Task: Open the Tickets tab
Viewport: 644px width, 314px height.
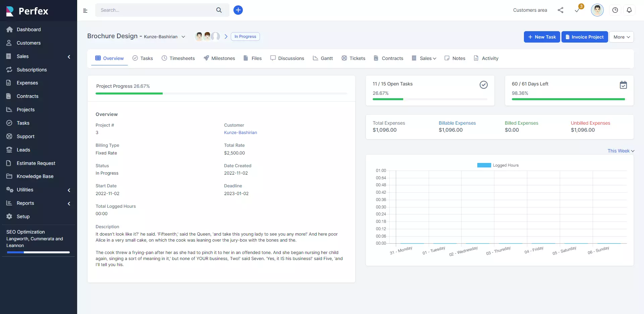Action: [x=354, y=58]
